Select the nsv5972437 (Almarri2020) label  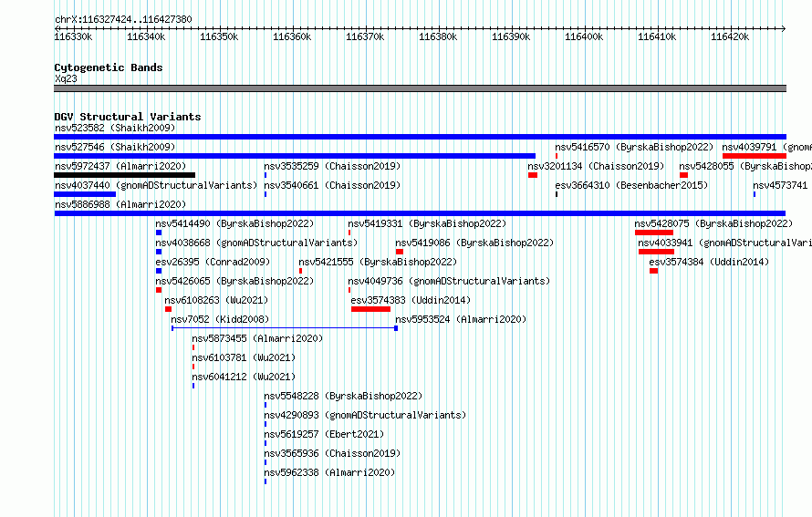(x=120, y=166)
